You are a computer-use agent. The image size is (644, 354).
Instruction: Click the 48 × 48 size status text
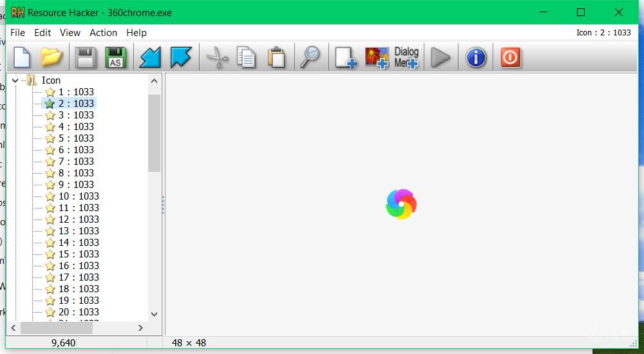point(189,342)
